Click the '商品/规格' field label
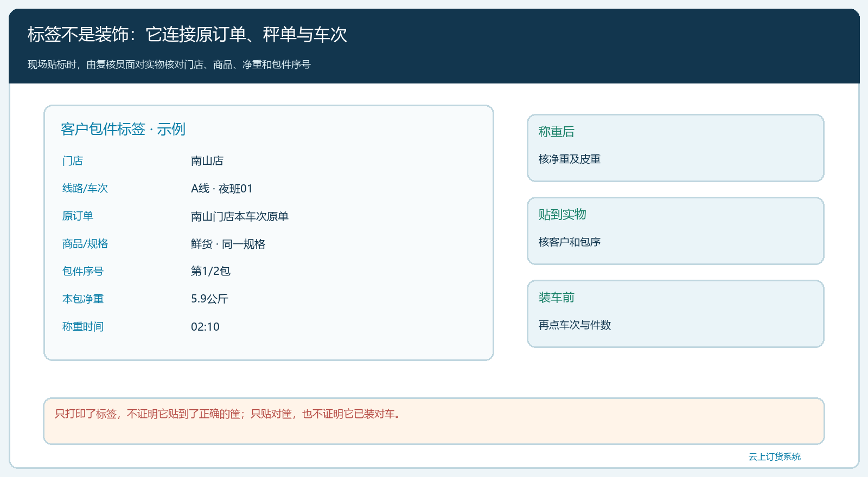This screenshot has width=868, height=477. pos(85,244)
